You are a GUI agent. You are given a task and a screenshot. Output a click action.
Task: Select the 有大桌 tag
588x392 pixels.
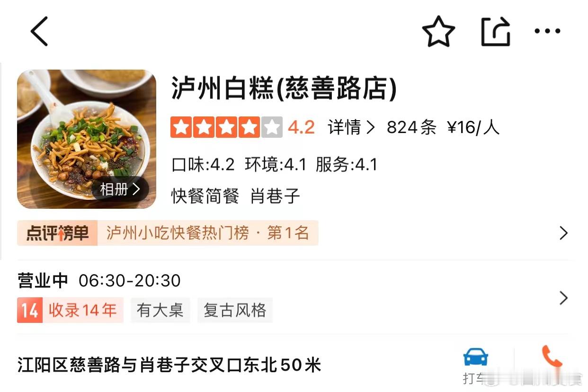click(160, 310)
